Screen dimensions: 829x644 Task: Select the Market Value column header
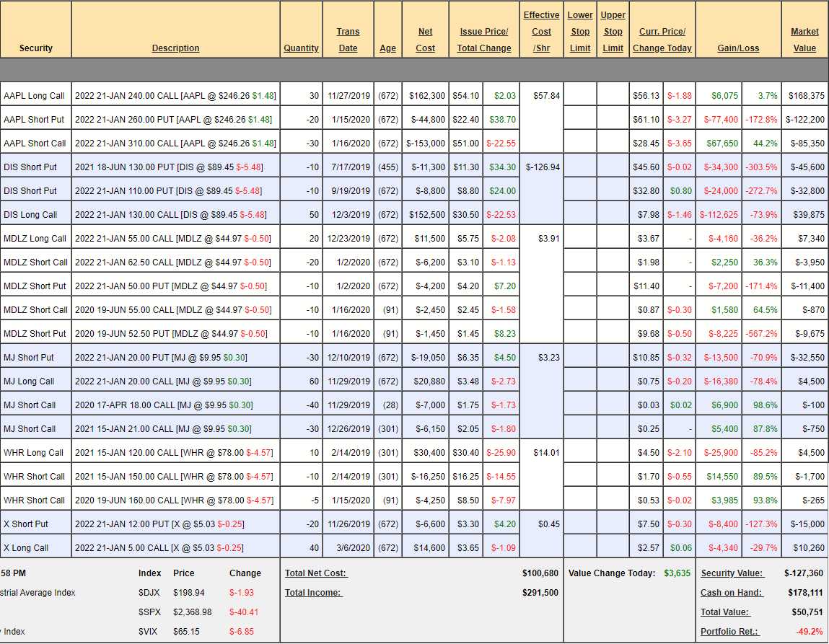804,40
